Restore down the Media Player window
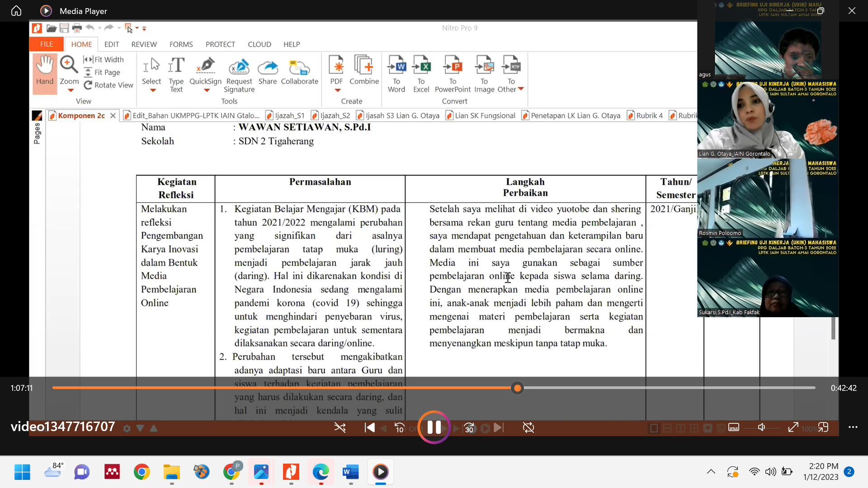Viewport: 868px width, 488px height. pyautogui.click(x=821, y=11)
